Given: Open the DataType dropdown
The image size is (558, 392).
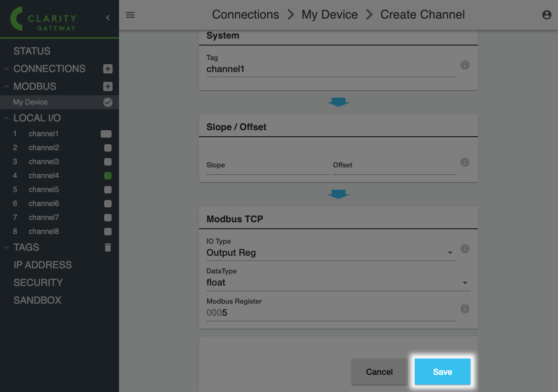Looking at the screenshot, I should 338,283.
